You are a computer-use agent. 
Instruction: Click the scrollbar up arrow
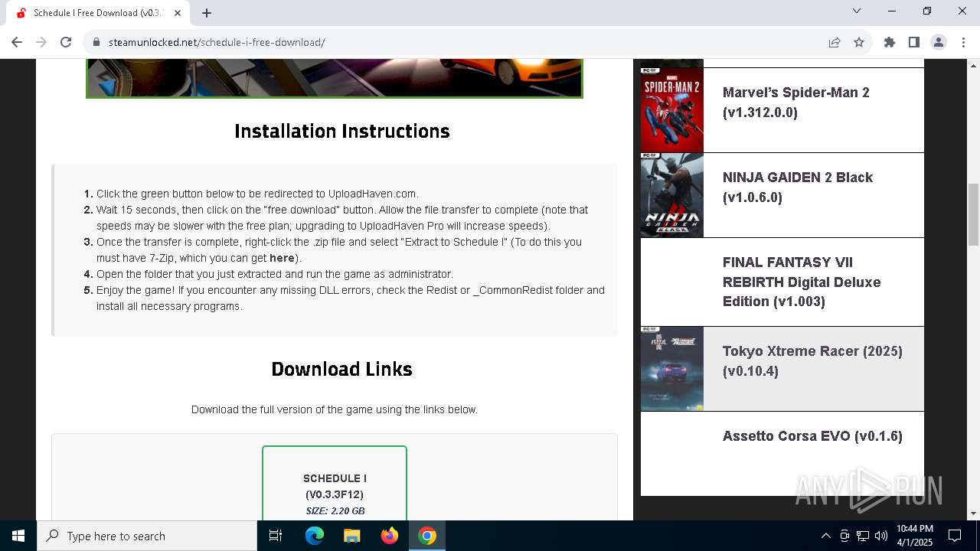pos(973,65)
